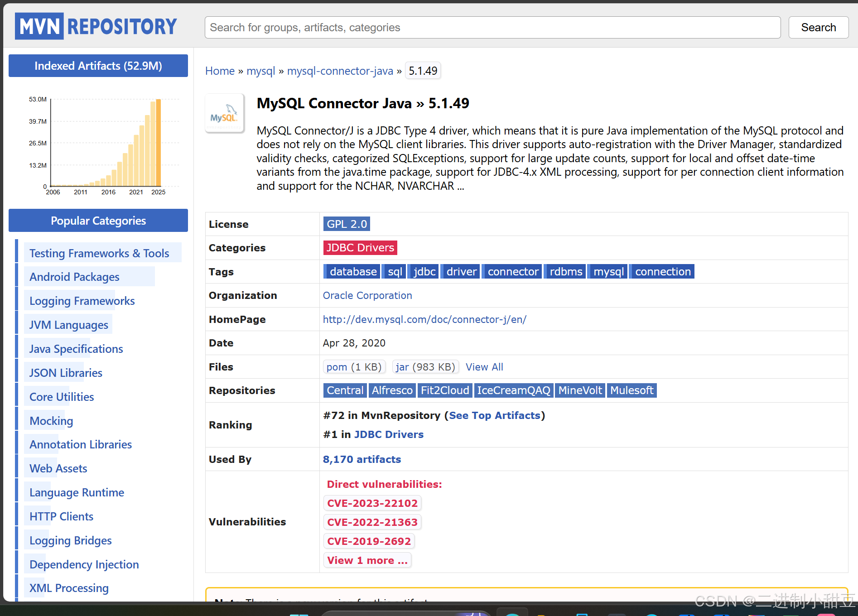Select the database tag
The image size is (858, 616).
[x=352, y=272]
